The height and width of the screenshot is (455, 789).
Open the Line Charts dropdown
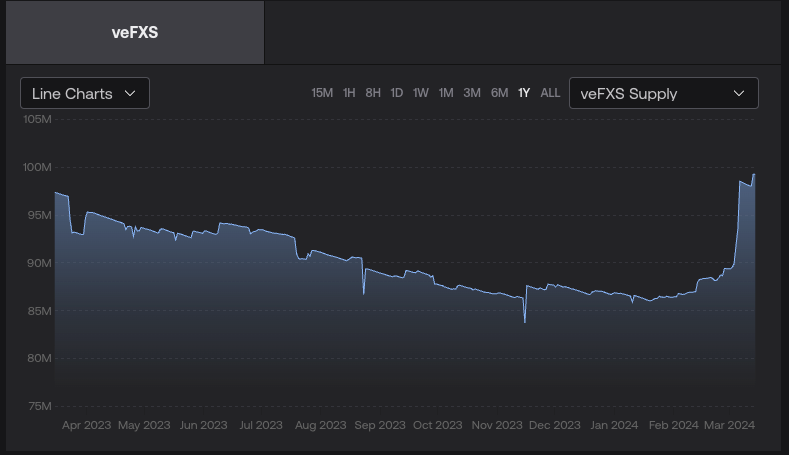[85, 93]
